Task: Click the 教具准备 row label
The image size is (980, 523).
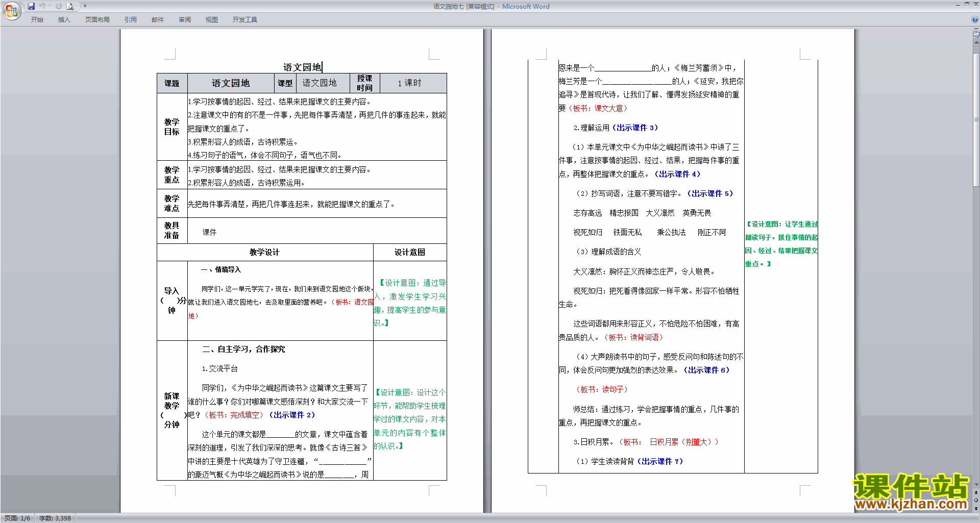Action: point(172,231)
